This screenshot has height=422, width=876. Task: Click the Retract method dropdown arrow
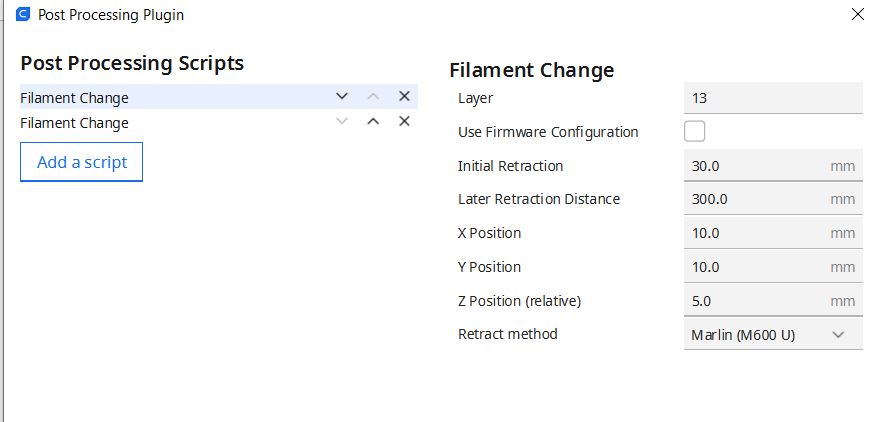(x=838, y=334)
